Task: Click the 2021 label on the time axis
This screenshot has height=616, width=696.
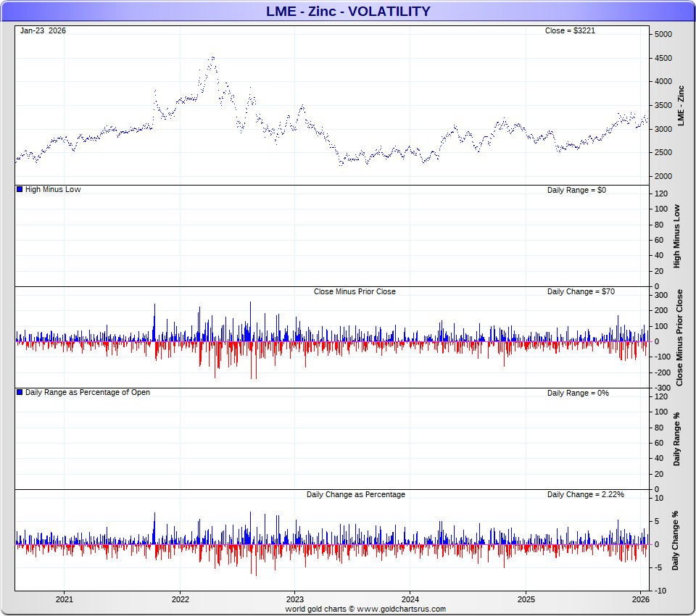Action: coord(65,599)
